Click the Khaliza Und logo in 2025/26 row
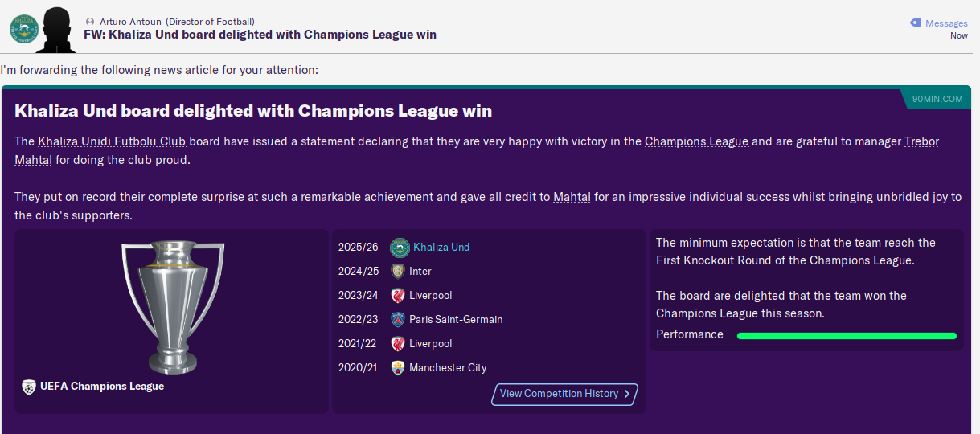980x434 pixels. click(x=400, y=248)
